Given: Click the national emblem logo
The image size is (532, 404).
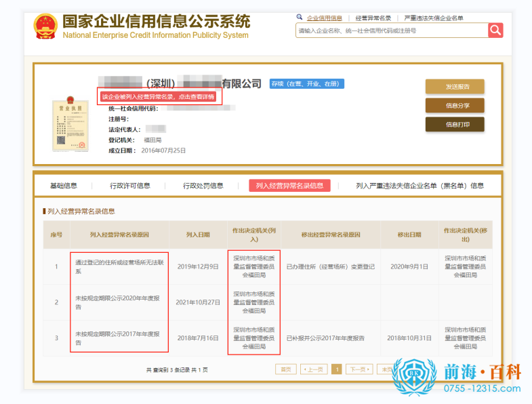Looking at the screenshot, I should pyautogui.click(x=45, y=26).
